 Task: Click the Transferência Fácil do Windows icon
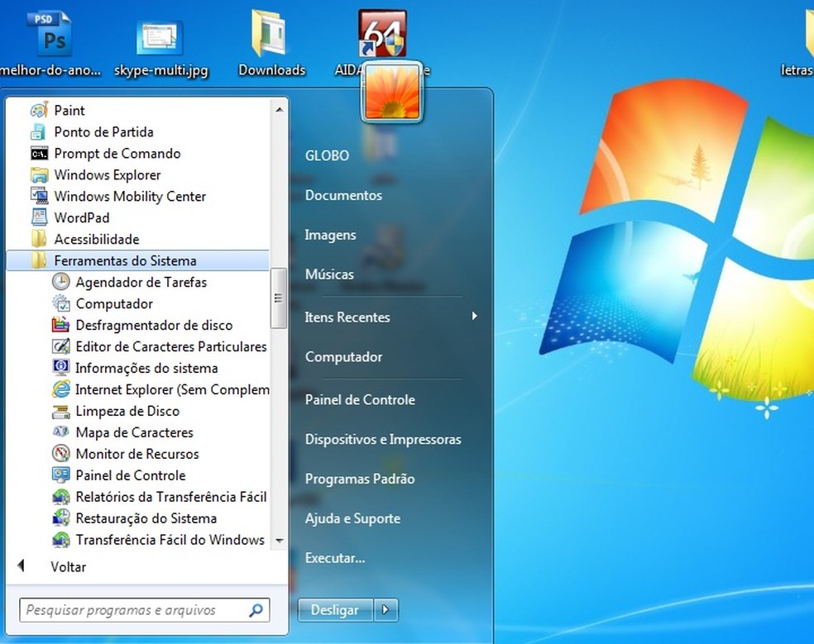tap(60, 540)
